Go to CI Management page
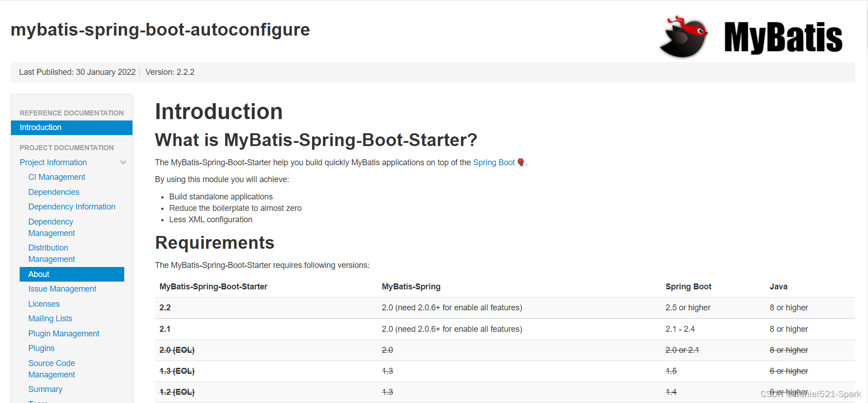 57,177
